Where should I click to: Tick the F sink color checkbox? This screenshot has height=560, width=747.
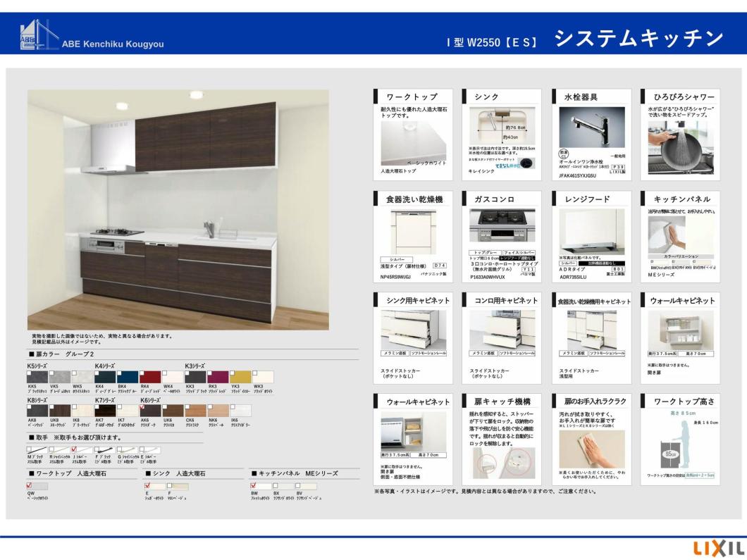170,486
